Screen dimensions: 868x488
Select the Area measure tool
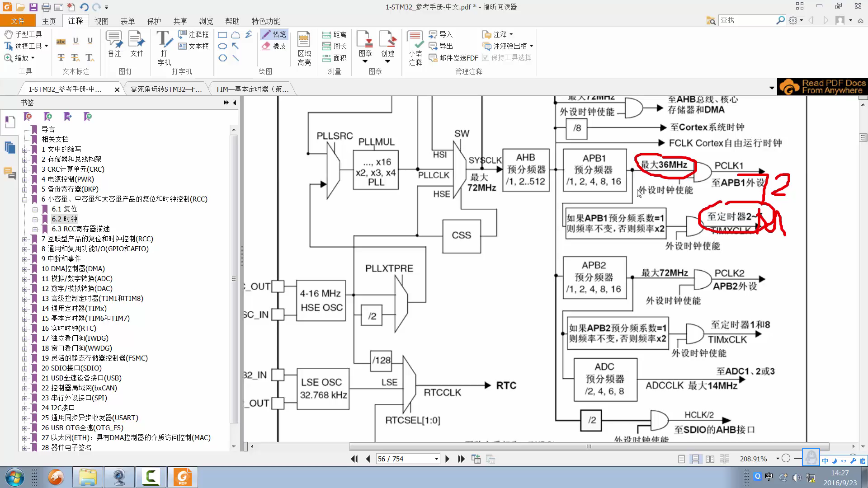click(x=335, y=58)
